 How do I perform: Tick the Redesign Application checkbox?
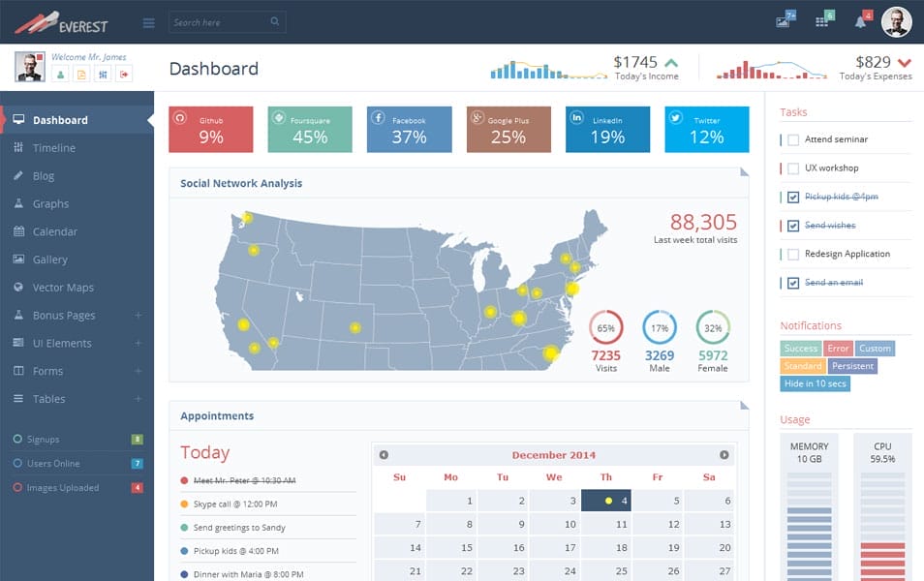[793, 254]
